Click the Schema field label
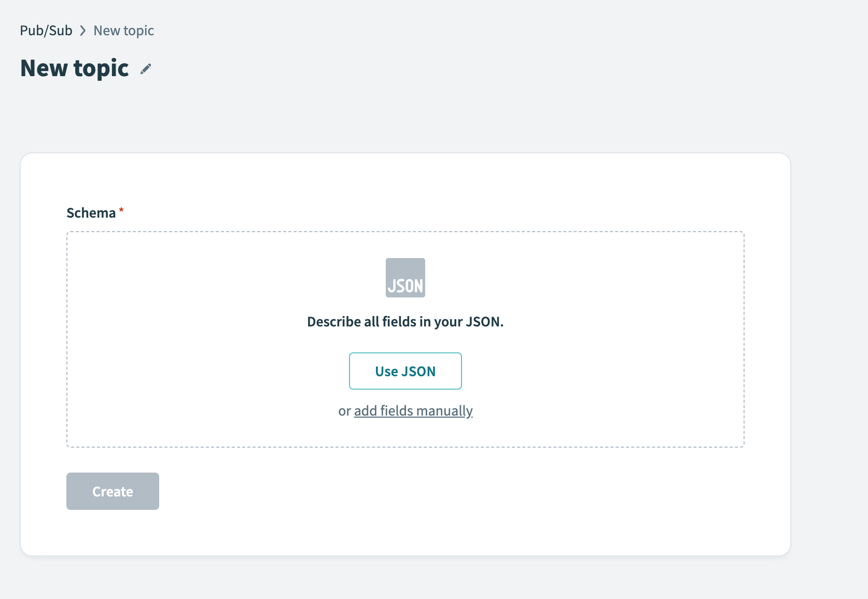This screenshot has width=868, height=599. (91, 213)
